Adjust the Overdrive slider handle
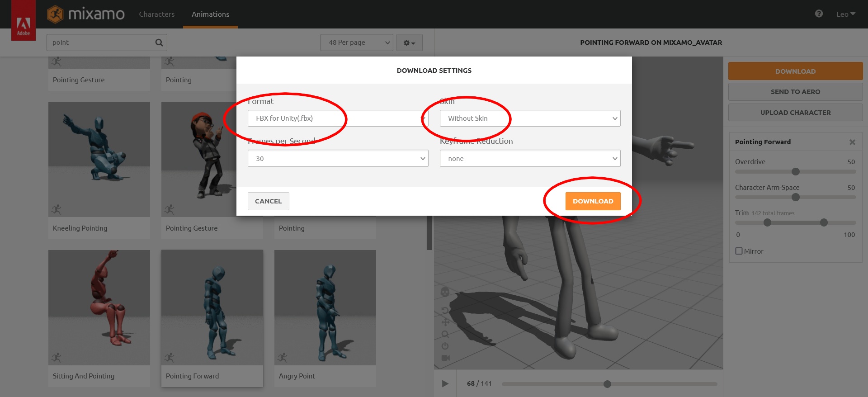Image resolution: width=868 pixels, height=397 pixels. [796, 171]
